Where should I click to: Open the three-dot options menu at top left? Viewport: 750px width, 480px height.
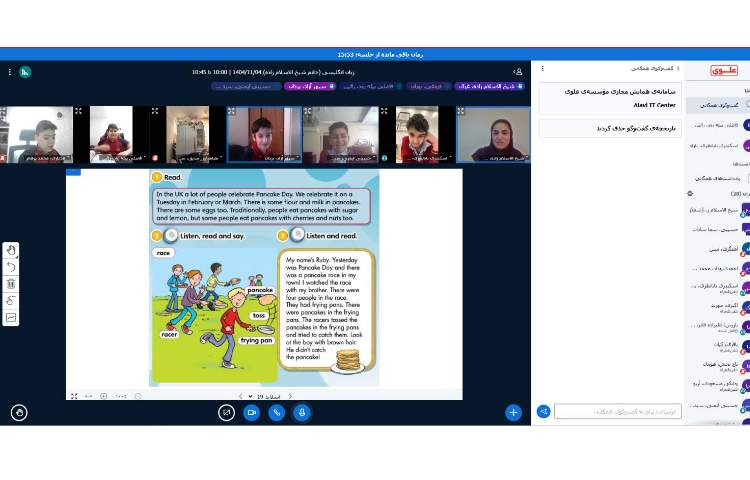pos(9,72)
